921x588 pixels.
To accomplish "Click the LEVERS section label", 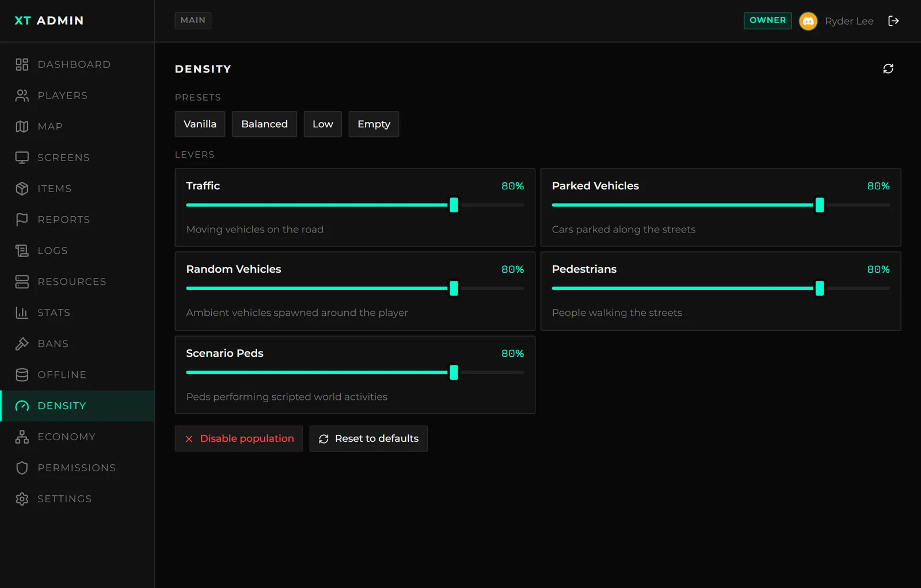I will coord(195,155).
